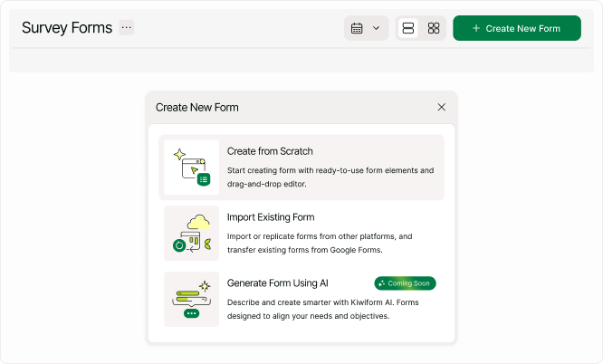
Task: Close the Create New Form dialog
Action: pos(442,107)
